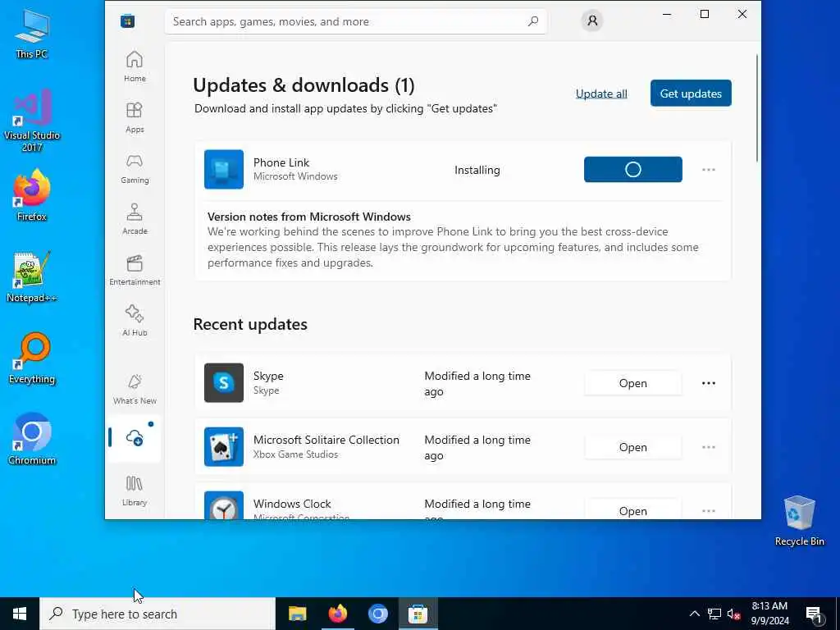
Task: Open Windows Clock with its Open button
Action: click(x=632, y=509)
